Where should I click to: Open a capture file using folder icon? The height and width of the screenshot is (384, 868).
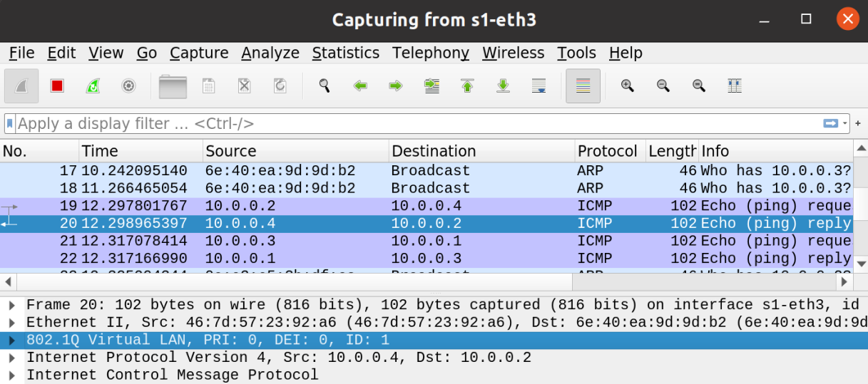click(x=173, y=86)
